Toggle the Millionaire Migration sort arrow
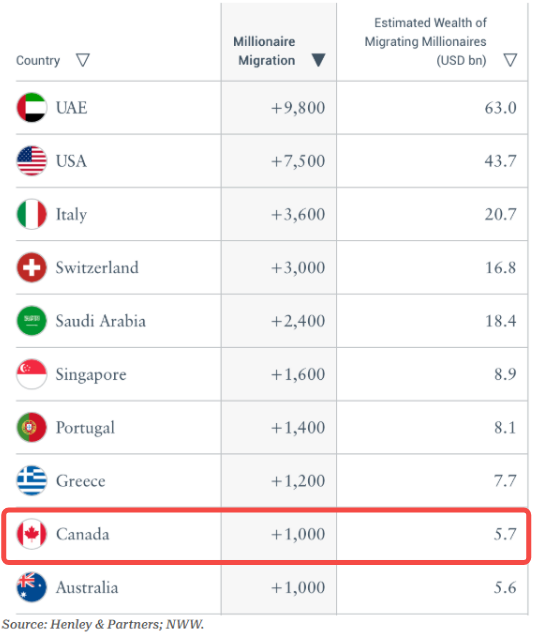This screenshot has height=640, width=540. pyautogui.click(x=318, y=60)
